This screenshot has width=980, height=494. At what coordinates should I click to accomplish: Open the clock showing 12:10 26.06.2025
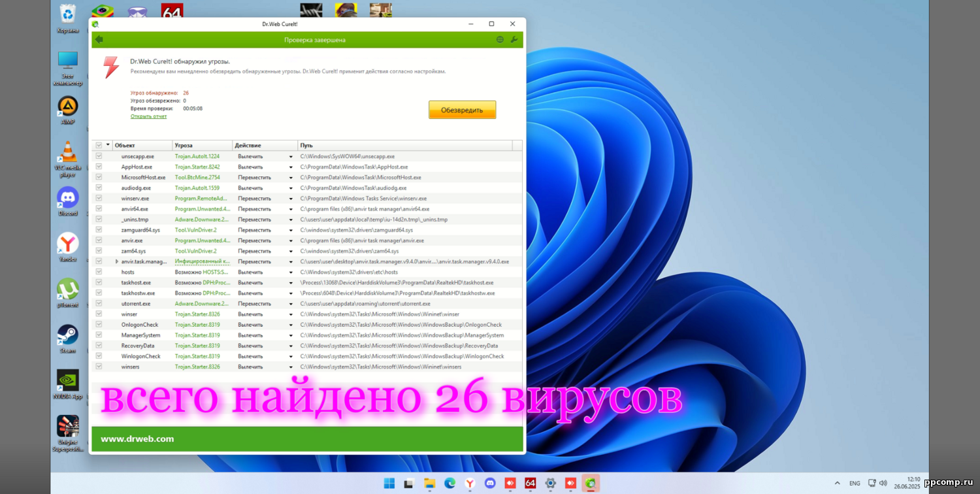point(908,484)
